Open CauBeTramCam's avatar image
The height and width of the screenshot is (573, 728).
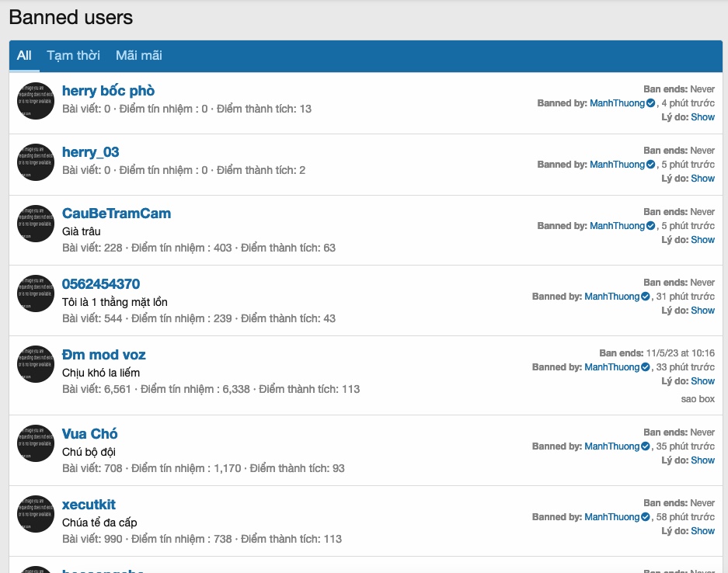(x=35, y=224)
